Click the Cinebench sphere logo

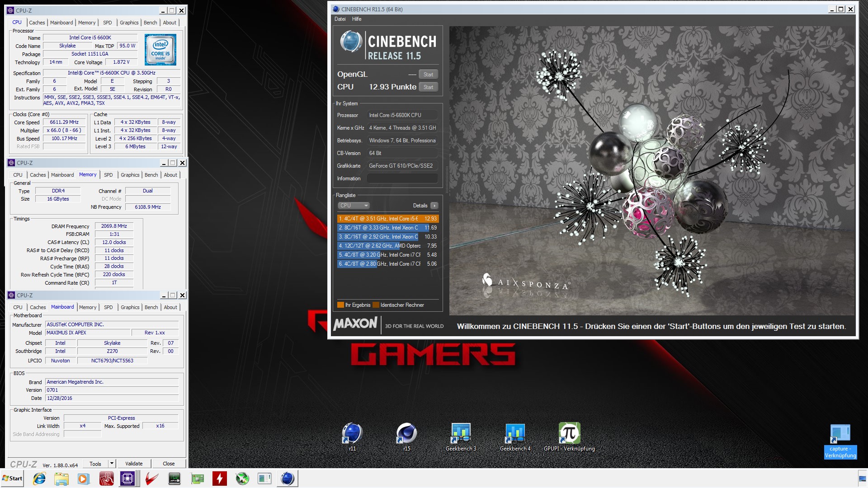pyautogui.click(x=351, y=41)
